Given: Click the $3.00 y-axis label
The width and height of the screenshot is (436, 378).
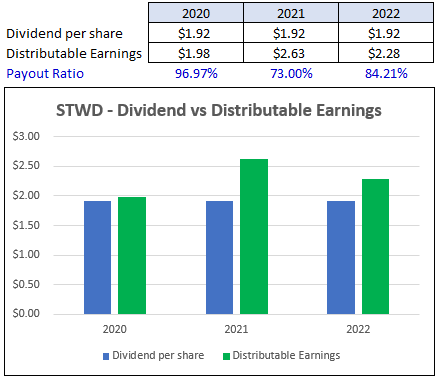Looking at the screenshot, I should (26, 136).
